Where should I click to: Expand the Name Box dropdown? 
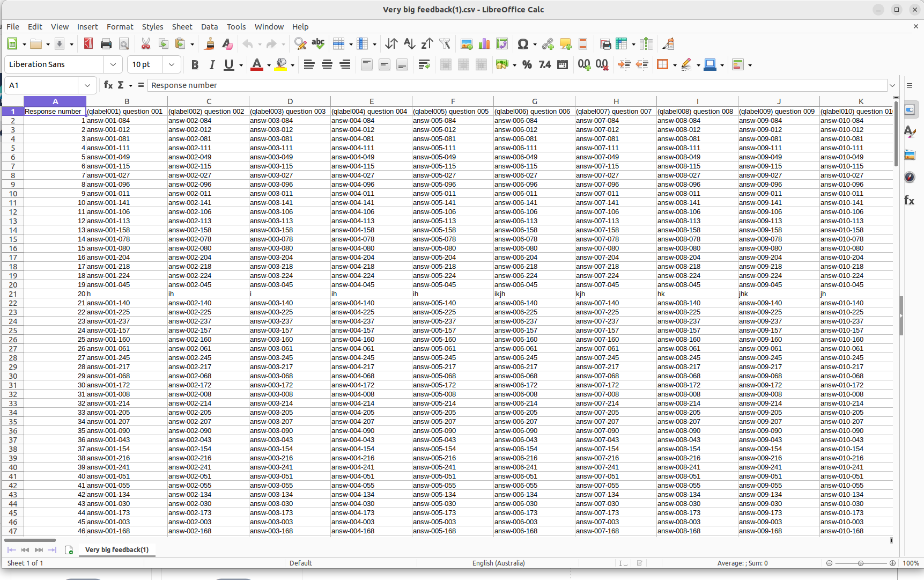coord(87,85)
